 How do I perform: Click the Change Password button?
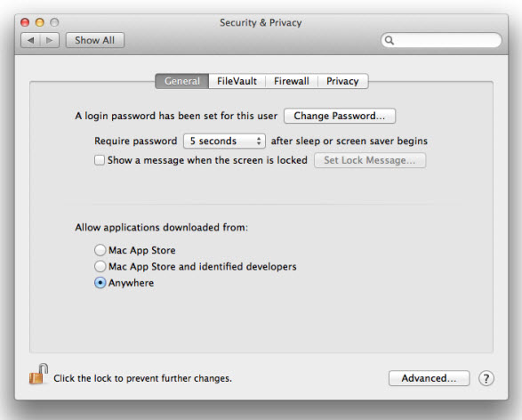coord(340,116)
